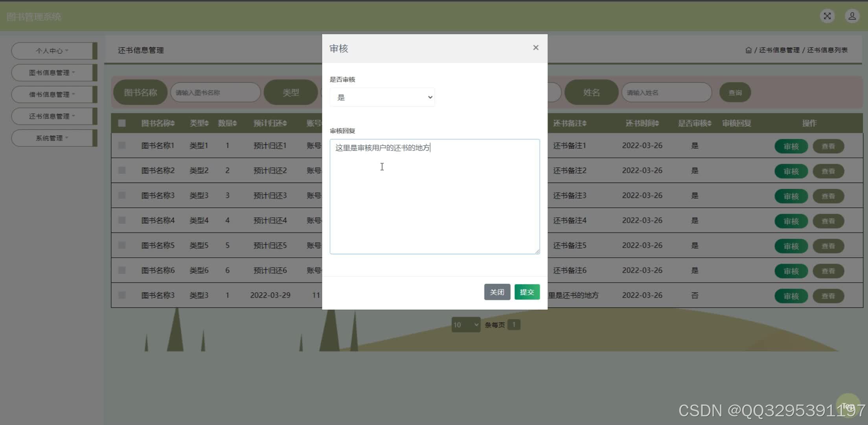Click 审核 button for 还书备注3 row
Viewport: 868px width, 425px height.
(x=791, y=196)
